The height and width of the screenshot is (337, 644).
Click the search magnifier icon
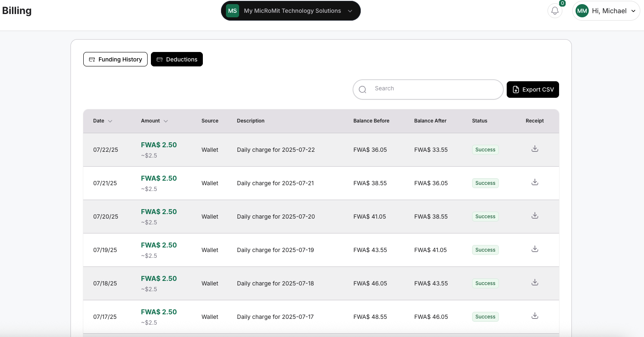[362, 90]
